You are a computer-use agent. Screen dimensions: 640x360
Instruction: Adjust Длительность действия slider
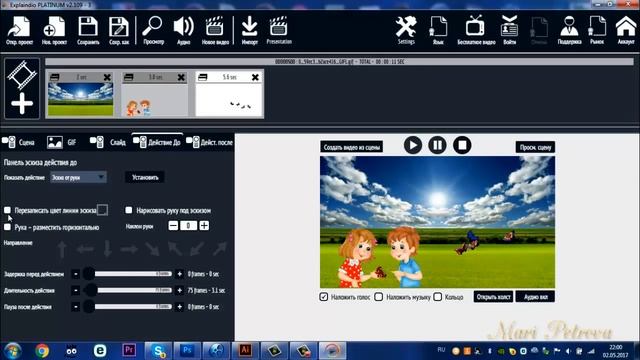coord(127,290)
